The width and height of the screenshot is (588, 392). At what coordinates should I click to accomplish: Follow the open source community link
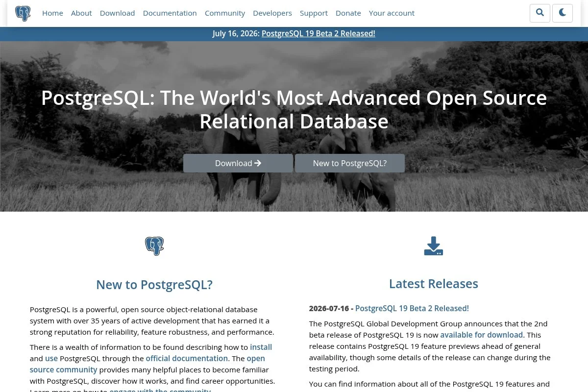click(147, 364)
